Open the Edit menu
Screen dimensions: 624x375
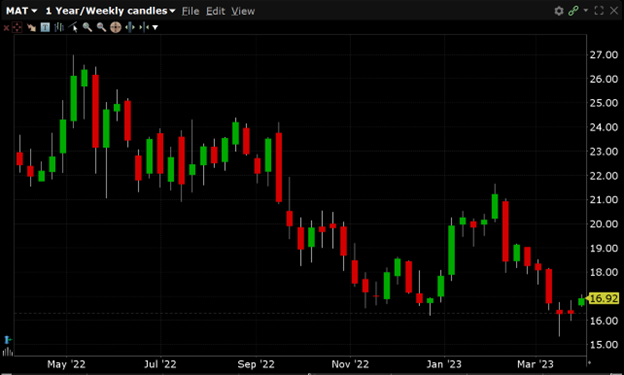pyautogui.click(x=215, y=11)
